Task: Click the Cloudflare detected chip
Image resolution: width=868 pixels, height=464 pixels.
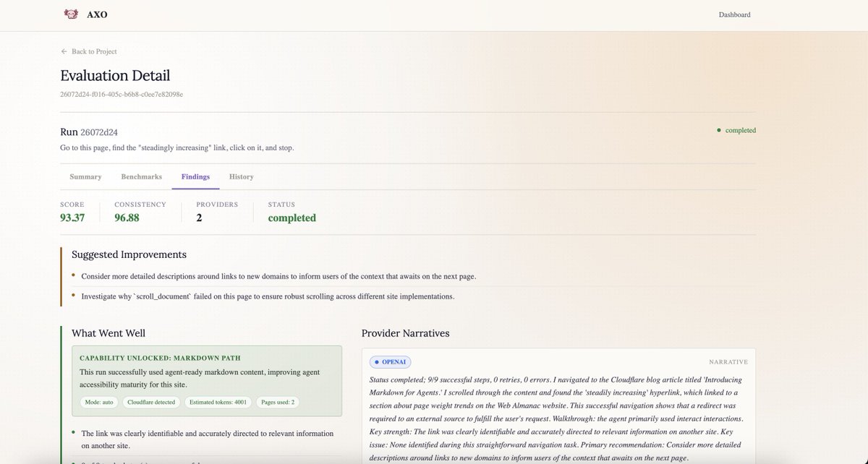Action: click(150, 402)
